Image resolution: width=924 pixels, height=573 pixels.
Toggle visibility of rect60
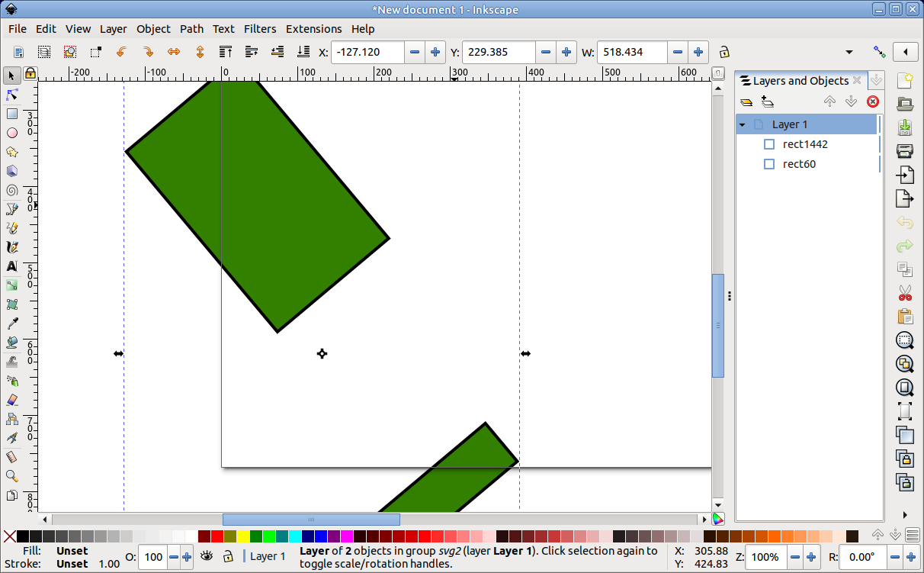(768, 163)
